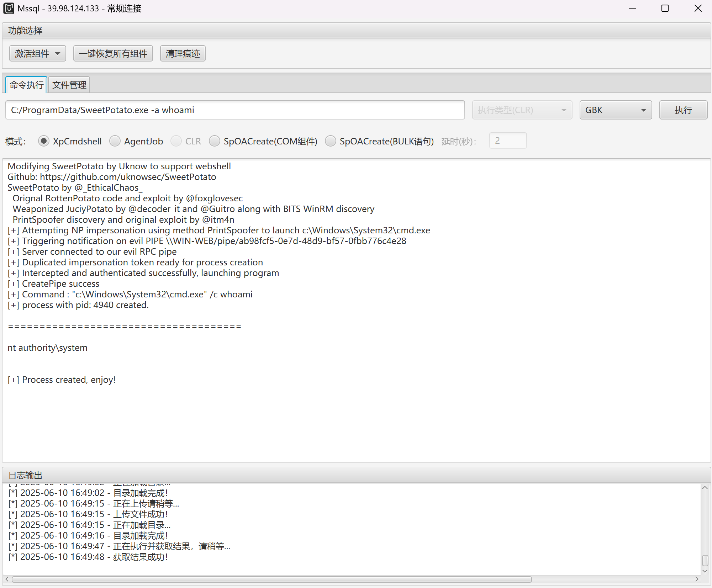Expand the GBK encoding dropdown
Viewport: 712px width, 588px height.
tap(616, 110)
